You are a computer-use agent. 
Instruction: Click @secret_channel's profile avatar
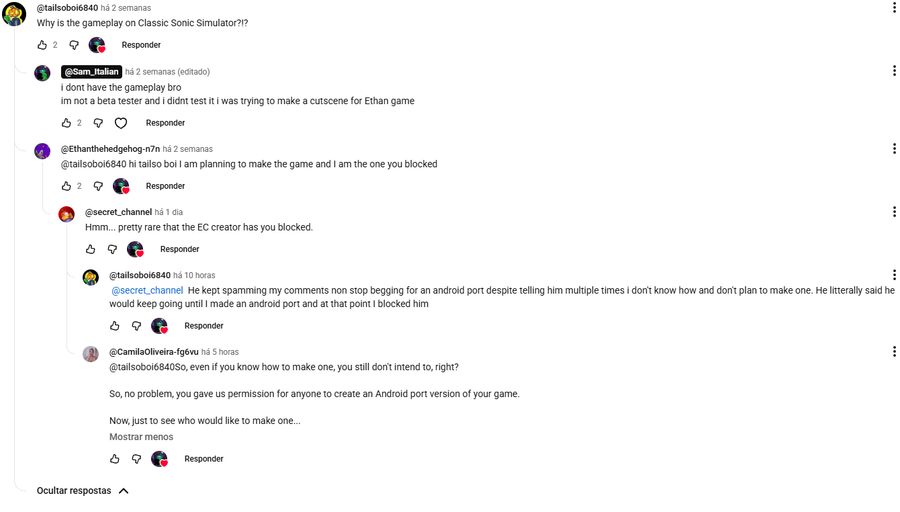tap(66, 214)
